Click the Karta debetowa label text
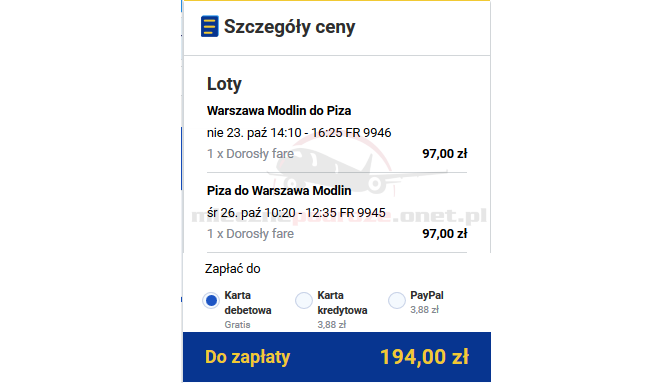The image size is (660, 383). click(248, 303)
